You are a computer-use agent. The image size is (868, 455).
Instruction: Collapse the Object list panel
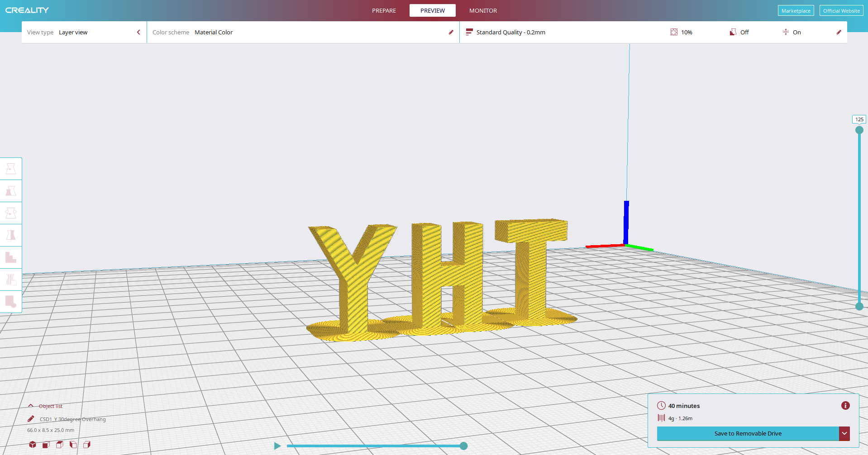(x=31, y=406)
